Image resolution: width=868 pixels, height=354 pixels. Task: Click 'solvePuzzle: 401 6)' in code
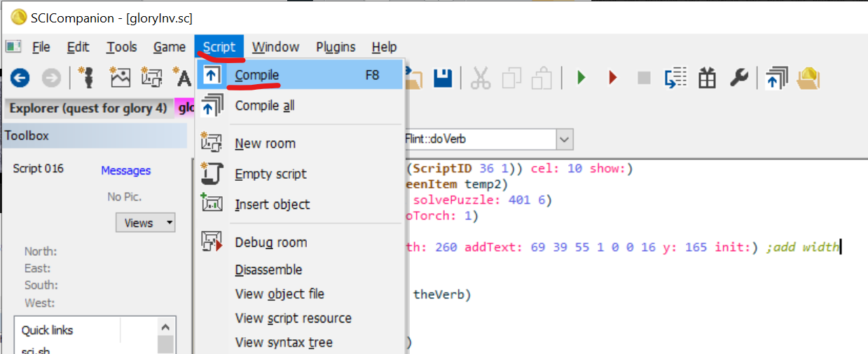click(482, 200)
